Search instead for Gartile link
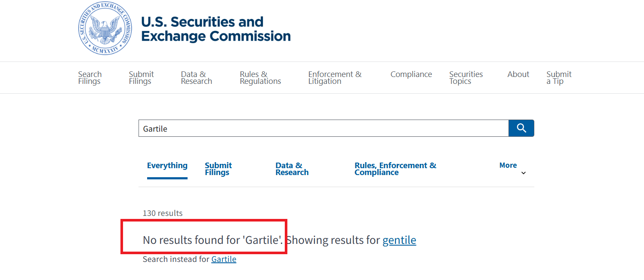Viewport: 644px width, 280px height. click(224, 259)
